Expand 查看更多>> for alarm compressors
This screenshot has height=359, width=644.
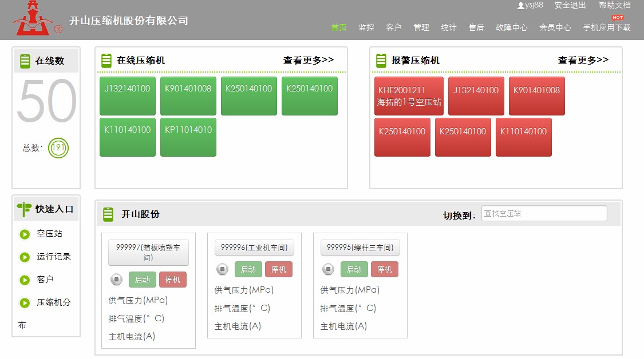click(583, 61)
